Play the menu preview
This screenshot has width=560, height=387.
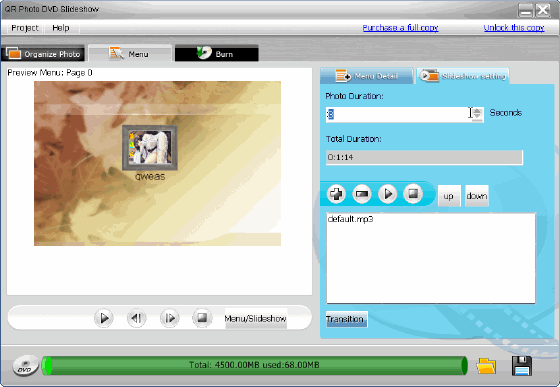pos(104,318)
